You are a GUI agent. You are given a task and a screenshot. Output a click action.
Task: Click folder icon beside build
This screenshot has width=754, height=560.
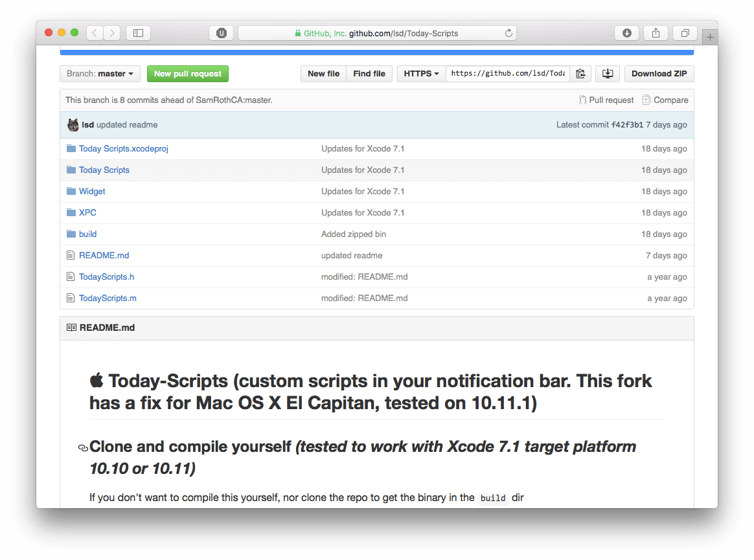[71, 234]
